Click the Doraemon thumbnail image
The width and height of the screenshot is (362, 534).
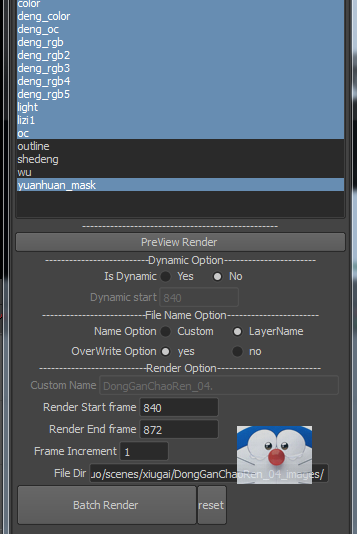click(274, 455)
